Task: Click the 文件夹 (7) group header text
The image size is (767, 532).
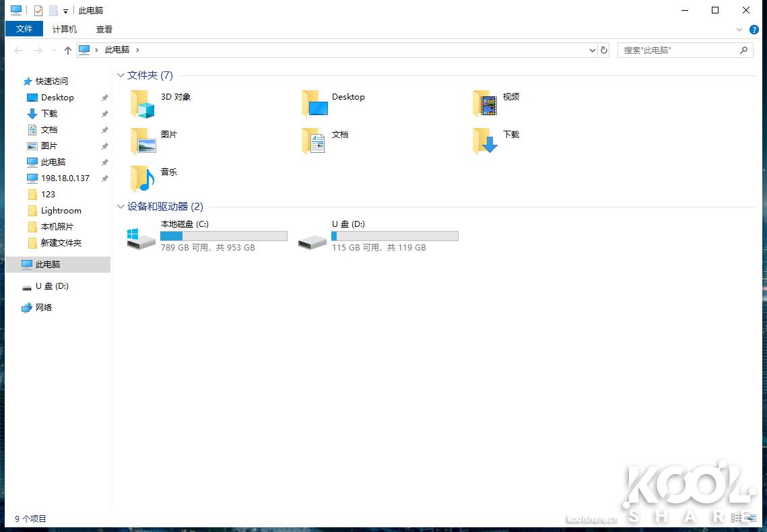Action: coord(150,75)
